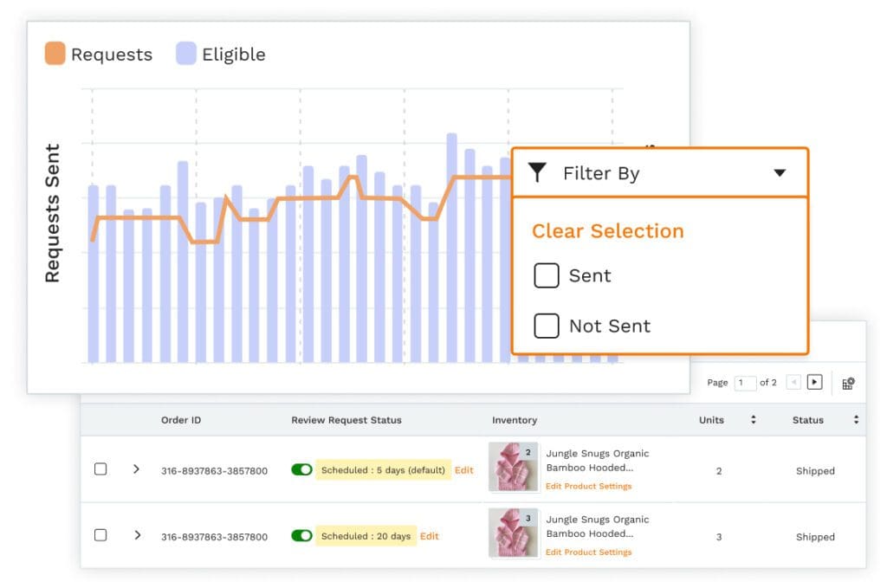Open the Filter By dropdown arrow
Image resolution: width=887 pixels, height=588 pixels.
click(780, 173)
